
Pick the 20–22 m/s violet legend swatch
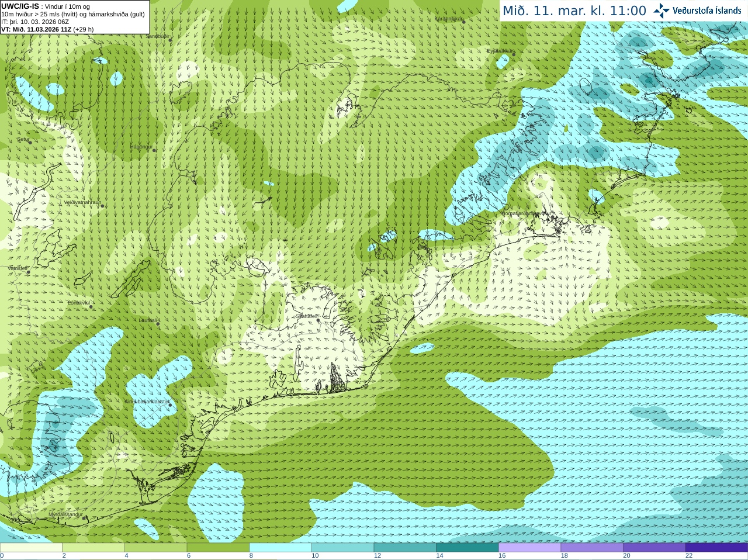[654, 548]
